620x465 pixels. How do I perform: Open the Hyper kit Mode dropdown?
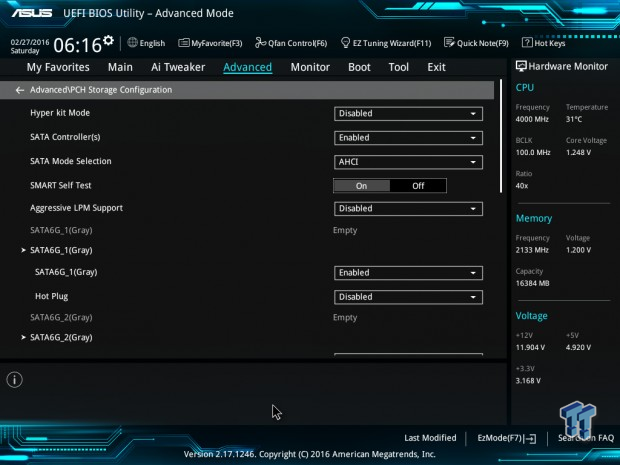pos(408,114)
